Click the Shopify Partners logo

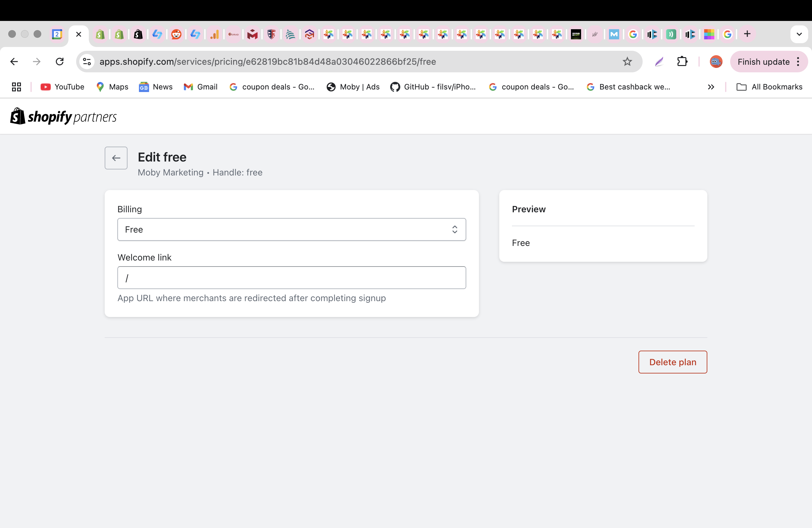[63, 117]
